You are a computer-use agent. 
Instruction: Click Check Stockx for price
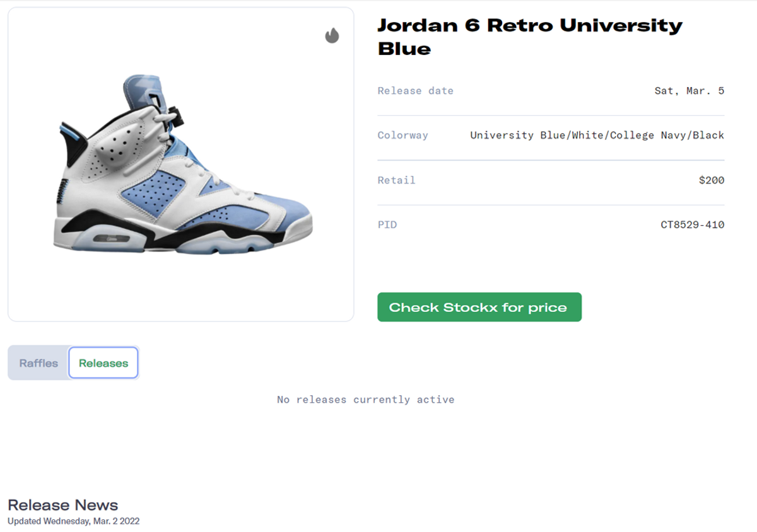coord(479,307)
